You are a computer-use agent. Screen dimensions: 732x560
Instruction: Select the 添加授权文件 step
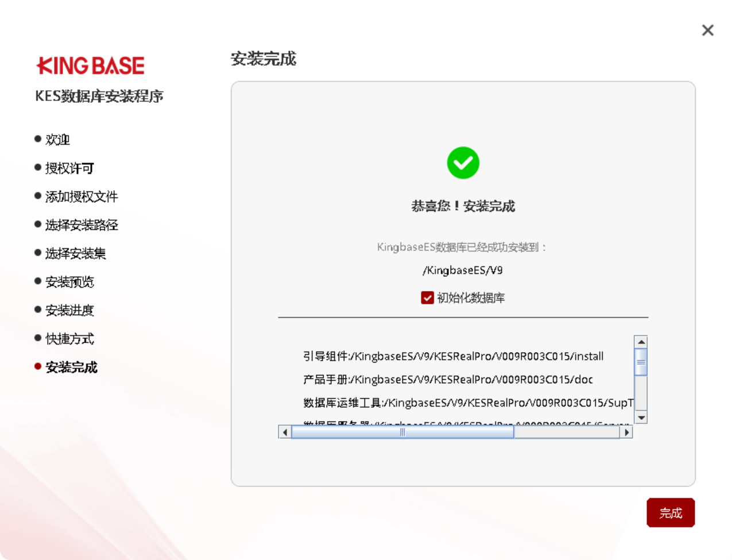coord(82,196)
